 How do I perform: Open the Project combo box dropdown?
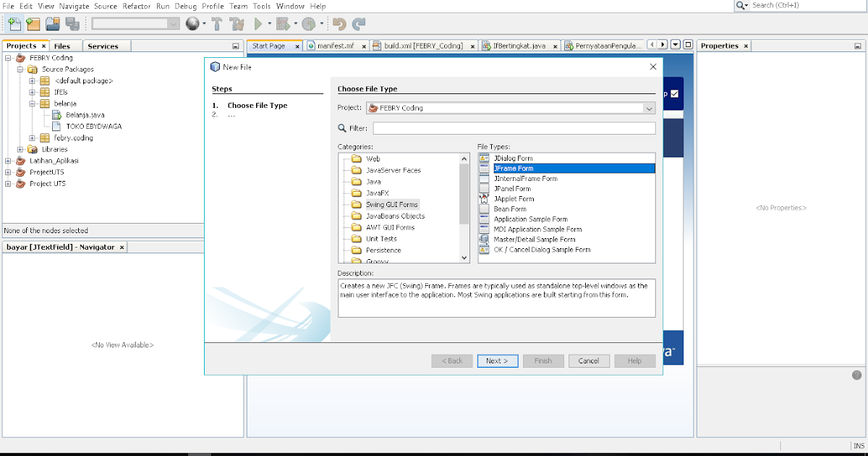coord(649,108)
